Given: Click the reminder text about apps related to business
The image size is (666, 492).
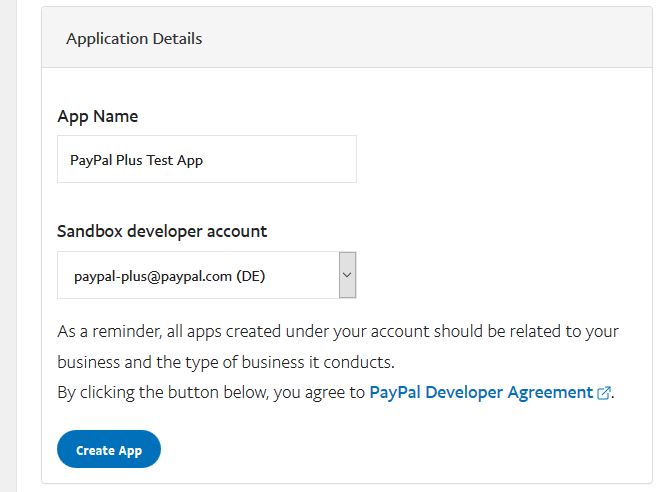Looking at the screenshot, I should coord(338,346).
